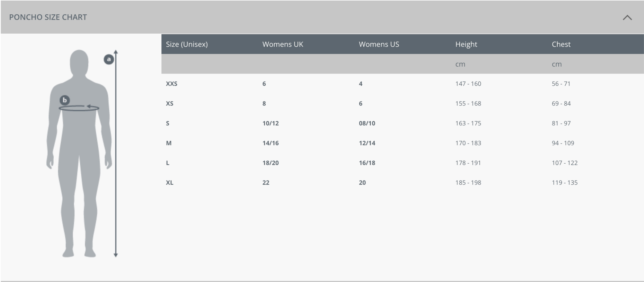Viewport: 644px width, 282px height.
Task: Click Womens UK value 6 for XXS
Action: pos(264,84)
